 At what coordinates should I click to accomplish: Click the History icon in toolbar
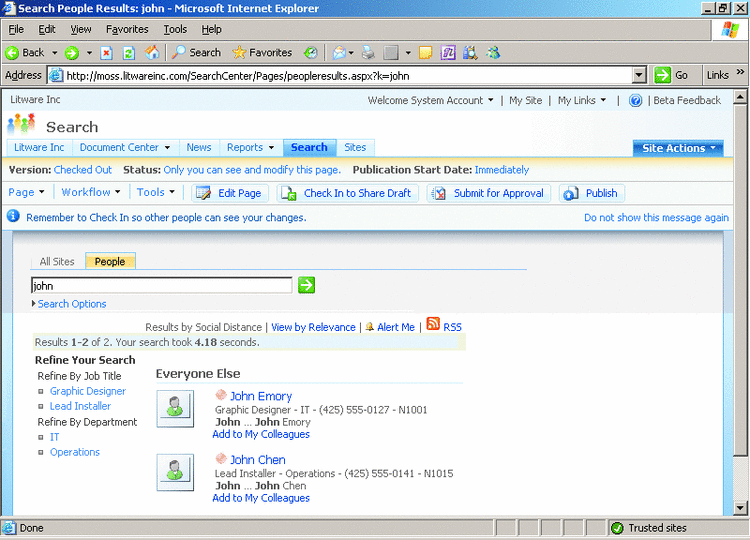pos(311,52)
